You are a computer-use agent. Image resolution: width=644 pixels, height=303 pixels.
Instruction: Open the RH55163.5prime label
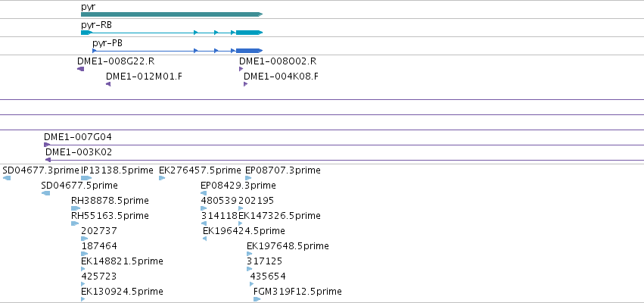click(110, 216)
